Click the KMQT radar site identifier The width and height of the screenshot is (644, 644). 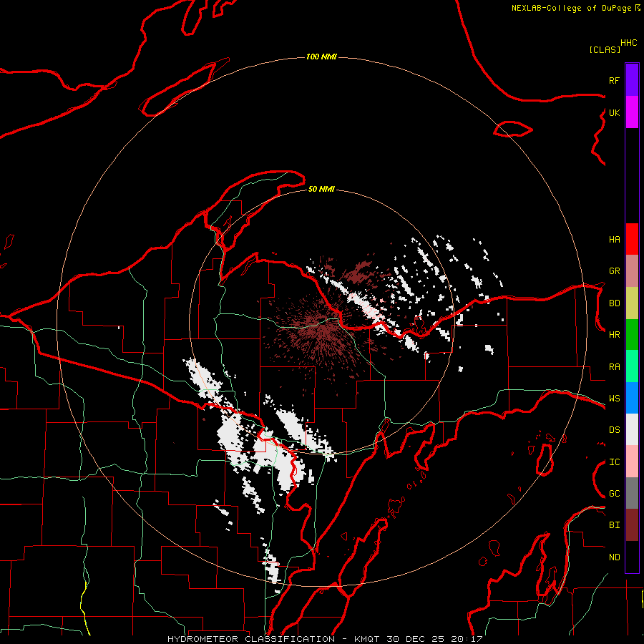click(366, 639)
